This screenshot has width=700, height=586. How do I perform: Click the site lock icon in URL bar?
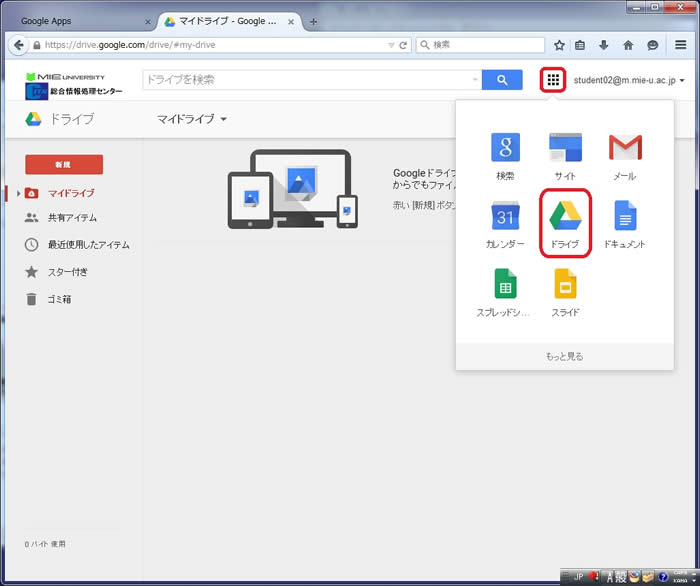click(x=37, y=45)
